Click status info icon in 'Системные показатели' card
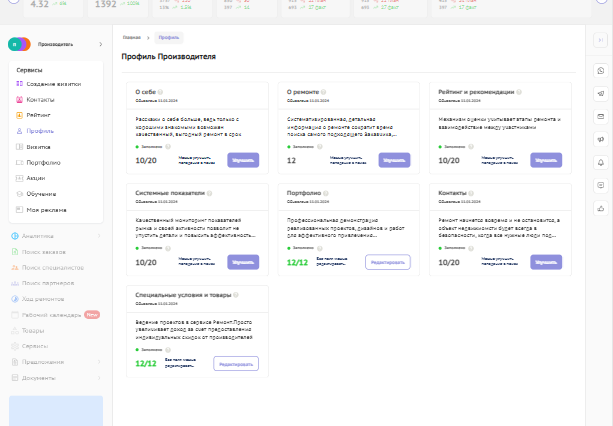Viewport: 613px width, 426px height. 168,248
